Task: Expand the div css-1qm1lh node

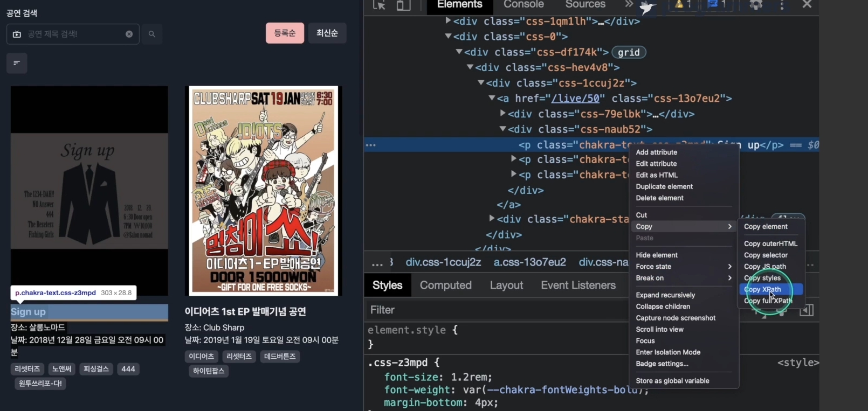Action: click(448, 21)
